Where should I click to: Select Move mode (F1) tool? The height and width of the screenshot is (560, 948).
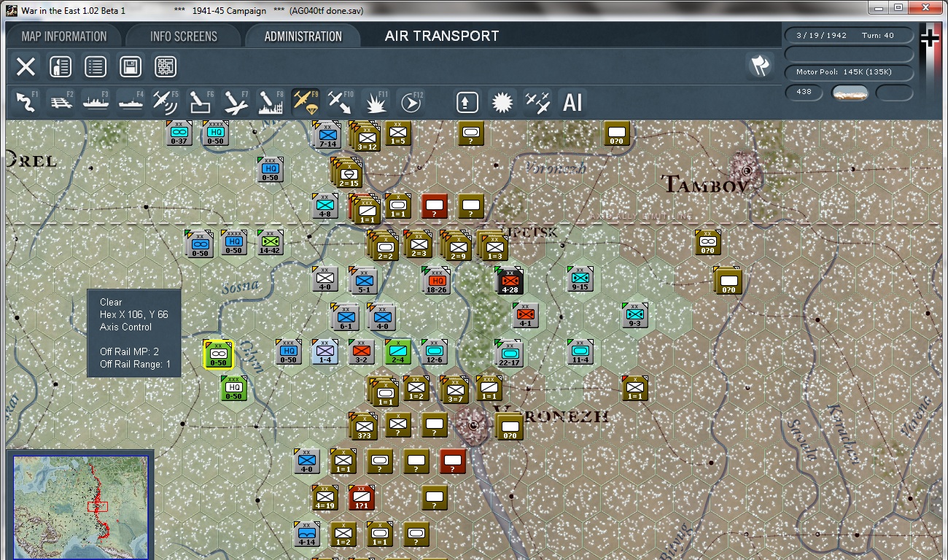pos(26,103)
